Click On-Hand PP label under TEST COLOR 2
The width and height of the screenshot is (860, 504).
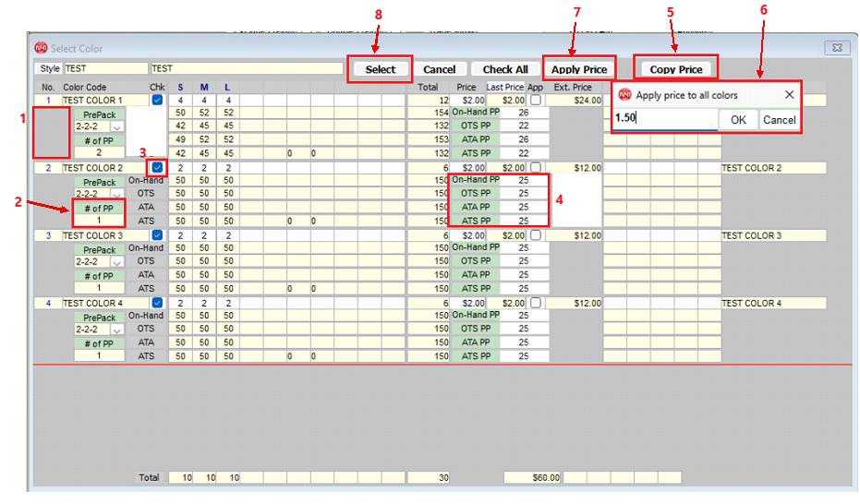[475, 180]
